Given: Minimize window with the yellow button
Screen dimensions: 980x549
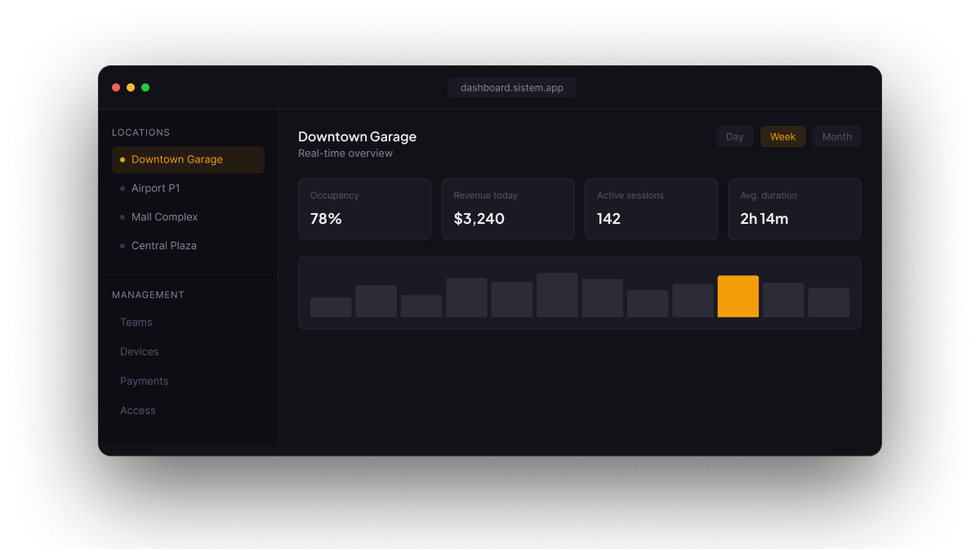Looking at the screenshot, I should [131, 87].
